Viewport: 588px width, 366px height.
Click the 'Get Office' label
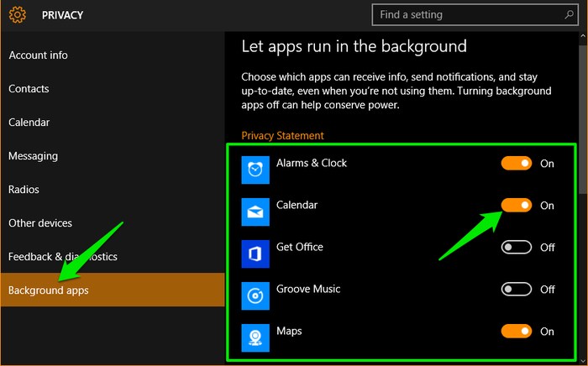pos(300,247)
